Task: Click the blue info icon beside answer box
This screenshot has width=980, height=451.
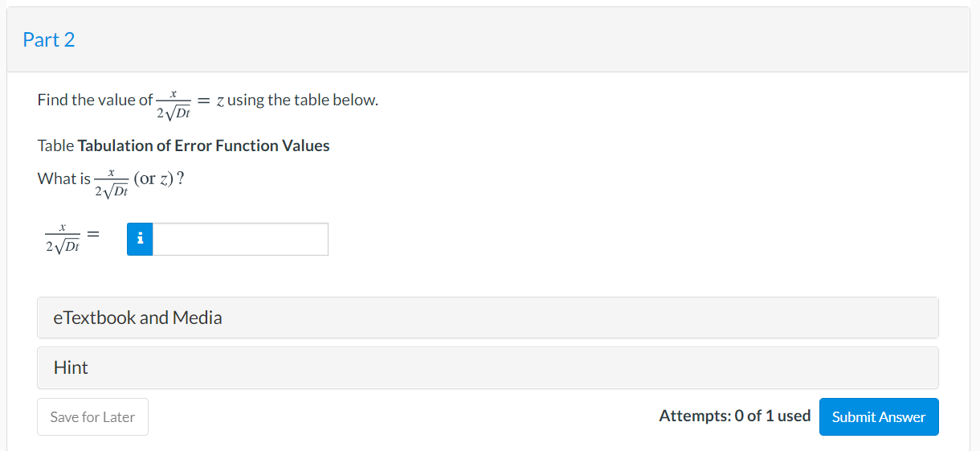Action: [140, 239]
